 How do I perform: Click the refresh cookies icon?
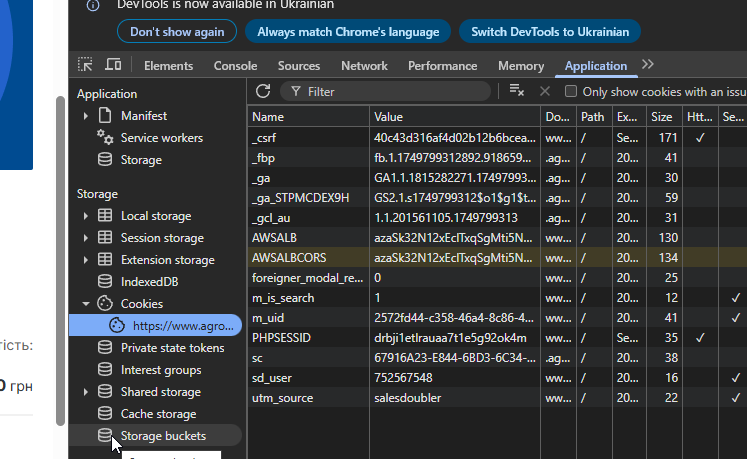tap(263, 91)
